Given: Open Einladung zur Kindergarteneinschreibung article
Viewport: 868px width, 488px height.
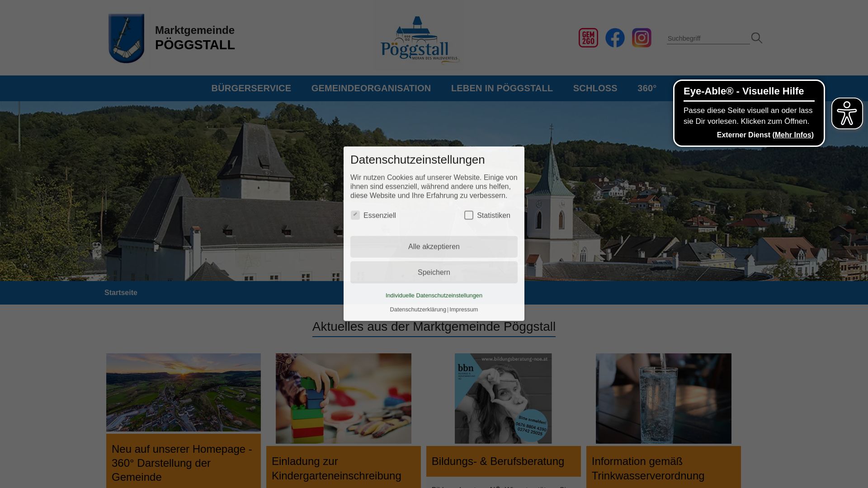Looking at the screenshot, I should 336,469.
